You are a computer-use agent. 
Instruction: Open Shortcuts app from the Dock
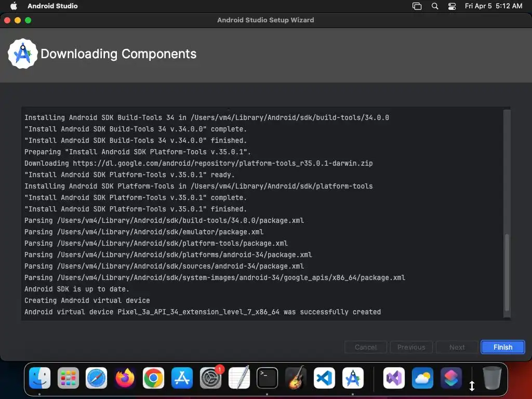click(451, 378)
